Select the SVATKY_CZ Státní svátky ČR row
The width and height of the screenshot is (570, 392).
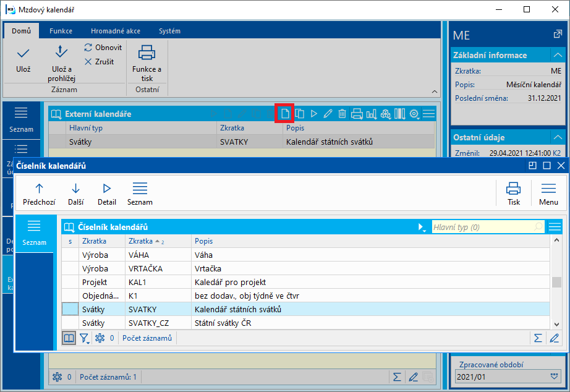point(305,323)
